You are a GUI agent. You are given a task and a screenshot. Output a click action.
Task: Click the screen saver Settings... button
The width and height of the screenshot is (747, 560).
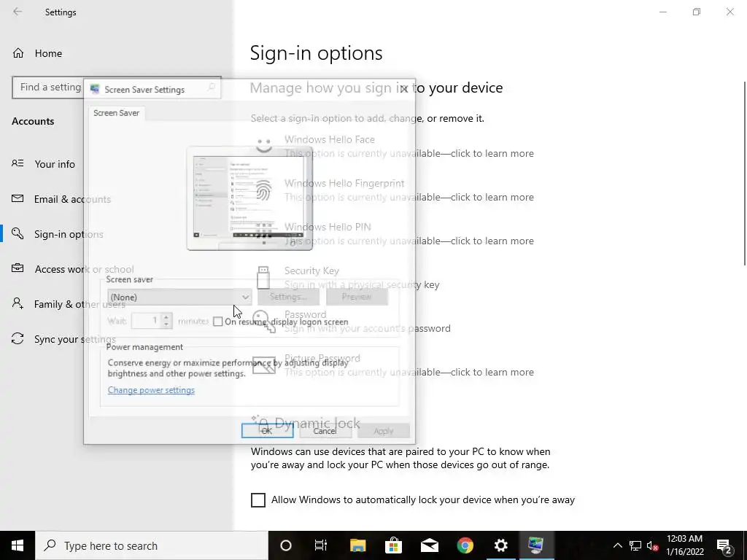(x=288, y=297)
